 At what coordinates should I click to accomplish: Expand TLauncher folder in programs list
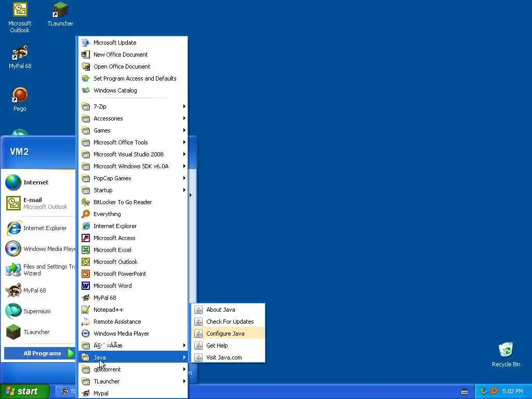pos(132,381)
